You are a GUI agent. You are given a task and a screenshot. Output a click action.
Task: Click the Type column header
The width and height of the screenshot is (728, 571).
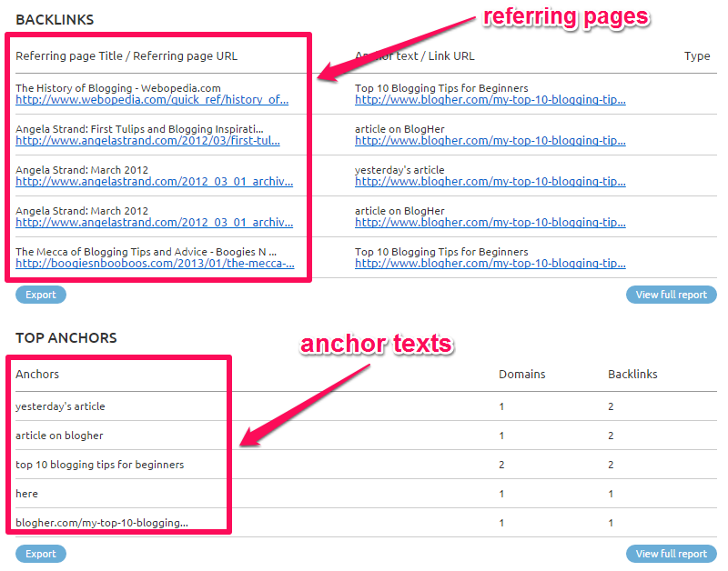(696, 56)
